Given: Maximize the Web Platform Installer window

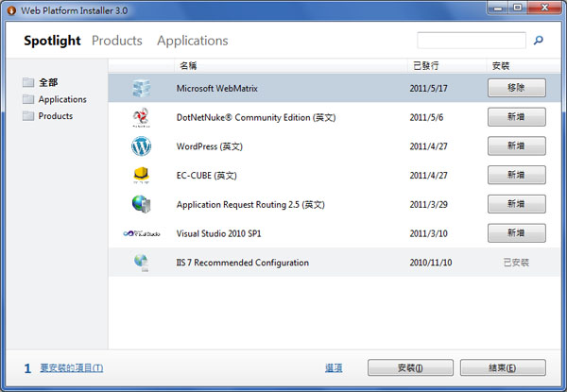Looking at the screenshot, I should click(518, 8).
